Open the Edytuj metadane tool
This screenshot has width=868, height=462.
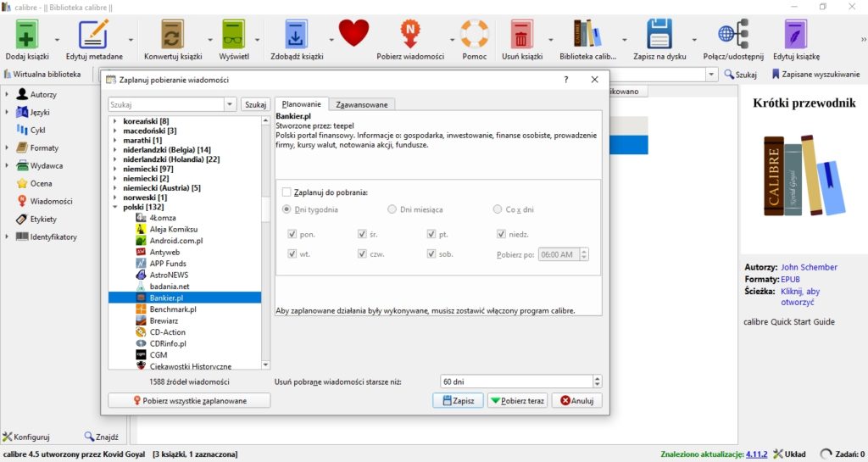coord(93,35)
